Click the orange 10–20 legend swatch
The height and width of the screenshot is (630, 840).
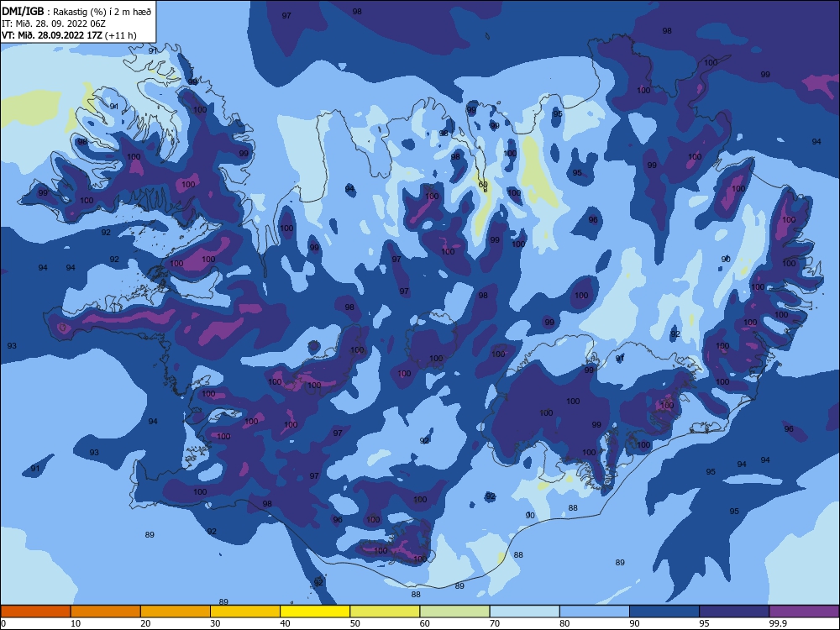point(106,612)
